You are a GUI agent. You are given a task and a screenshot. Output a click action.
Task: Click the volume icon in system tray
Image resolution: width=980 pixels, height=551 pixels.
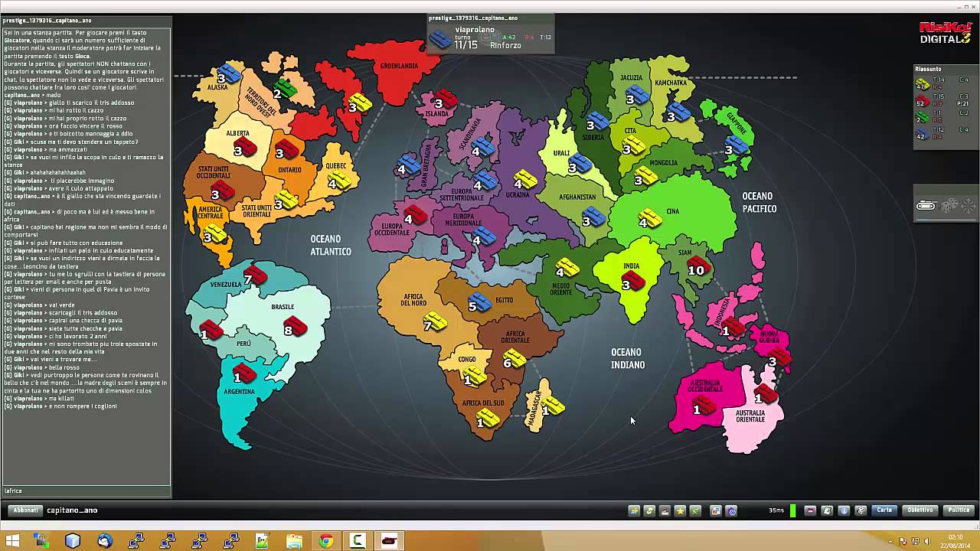click(927, 542)
